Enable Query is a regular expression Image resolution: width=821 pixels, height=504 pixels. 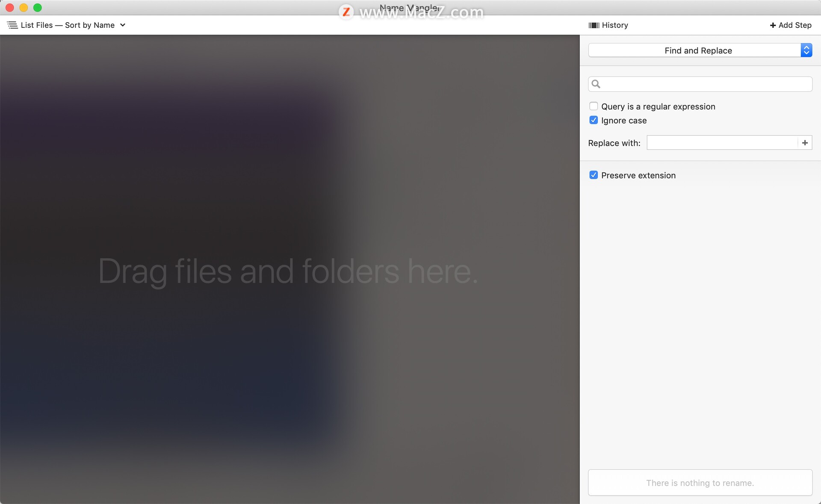593,106
